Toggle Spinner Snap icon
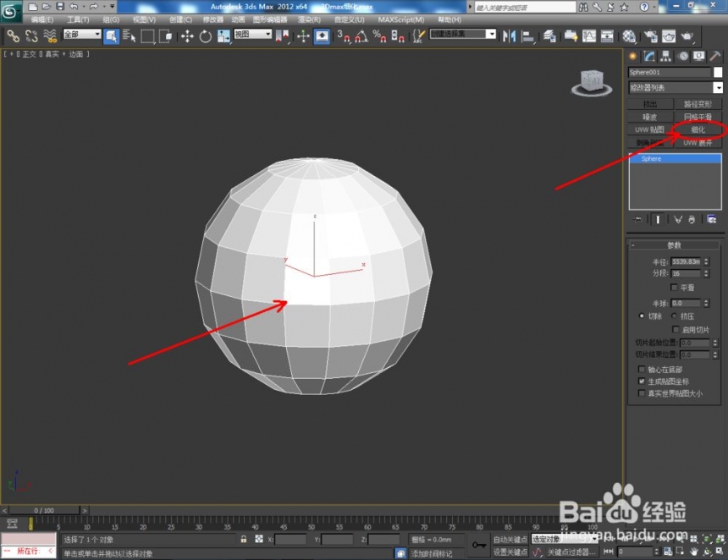The width and height of the screenshot is (728, 560). tap(397, 36)
